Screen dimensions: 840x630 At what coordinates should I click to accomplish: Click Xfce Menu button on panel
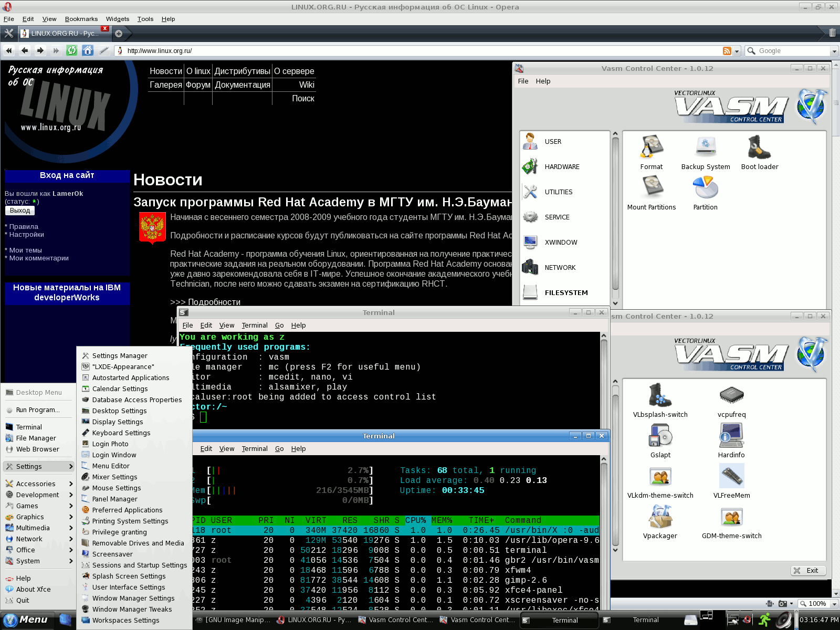(27, 620)
